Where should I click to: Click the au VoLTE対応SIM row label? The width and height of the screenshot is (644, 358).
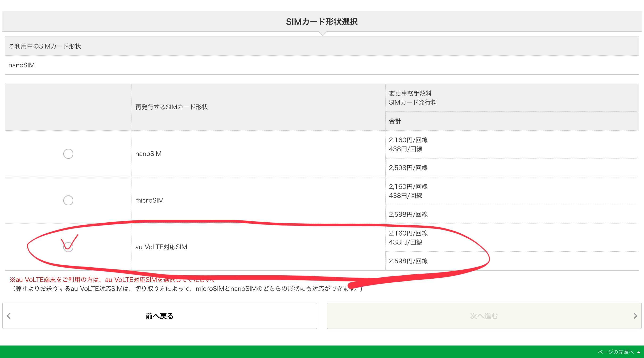point(161,247)
